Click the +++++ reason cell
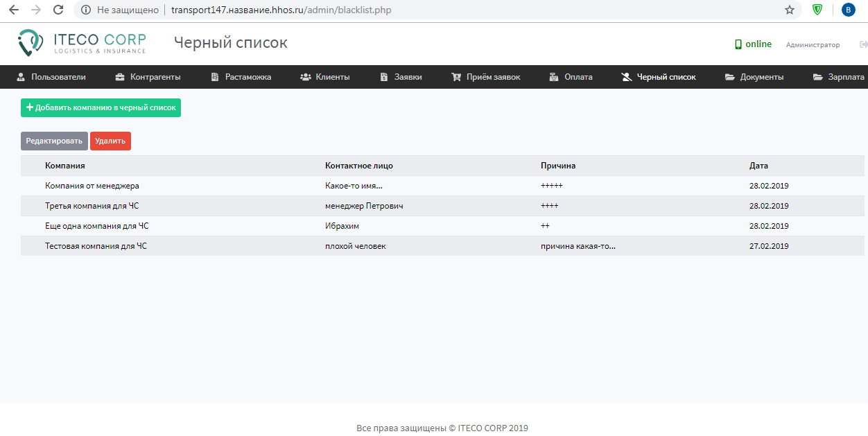Viewport: 868px width, 436px height. tap(552, 186)
